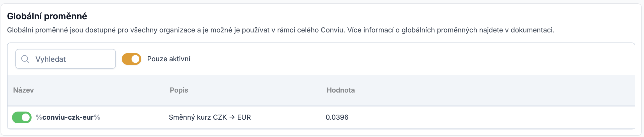Viewport: 644px width, 137px height.
Task: Click the arrow between CZK and EUR
Action: tap(232, 117)
